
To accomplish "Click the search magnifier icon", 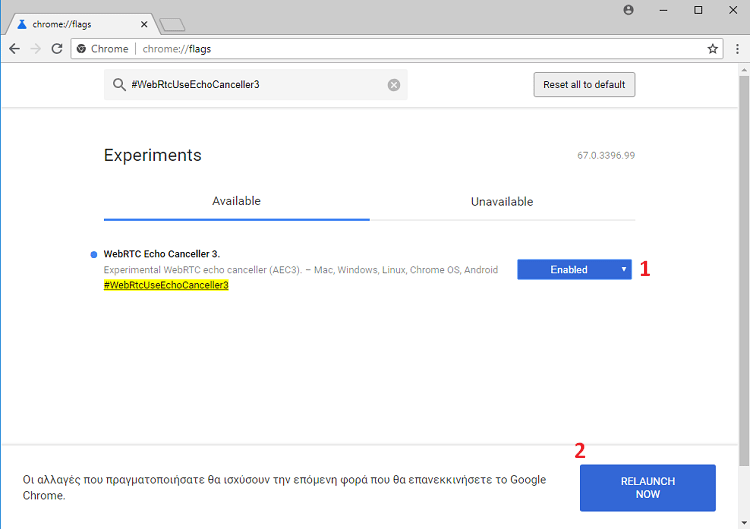I will [x=119, y=85].
